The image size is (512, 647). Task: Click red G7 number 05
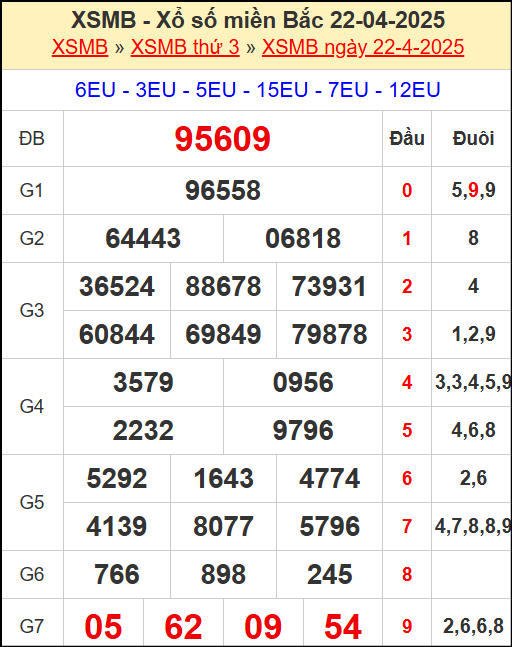tap(103, 626)
